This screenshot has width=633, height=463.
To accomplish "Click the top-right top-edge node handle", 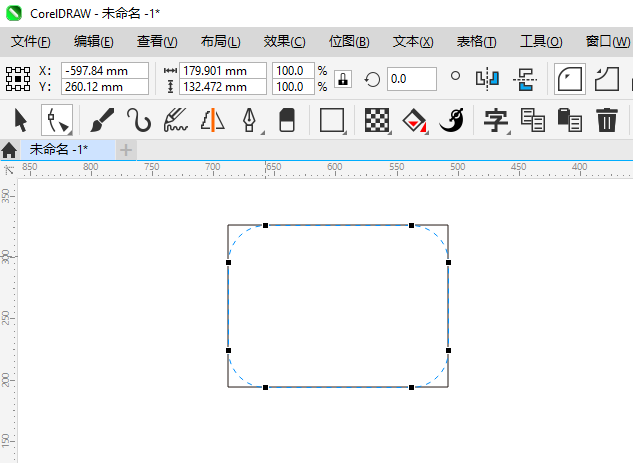I will (x=411, y=225).
